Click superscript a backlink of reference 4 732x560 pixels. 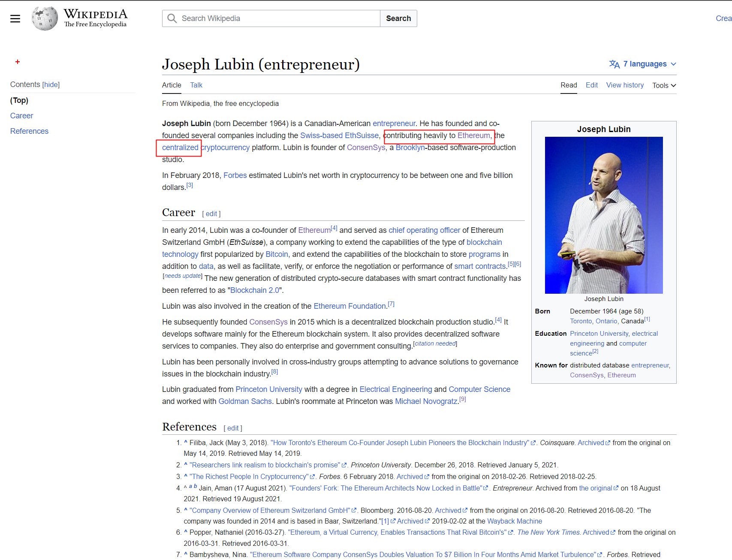click(190, 486)
